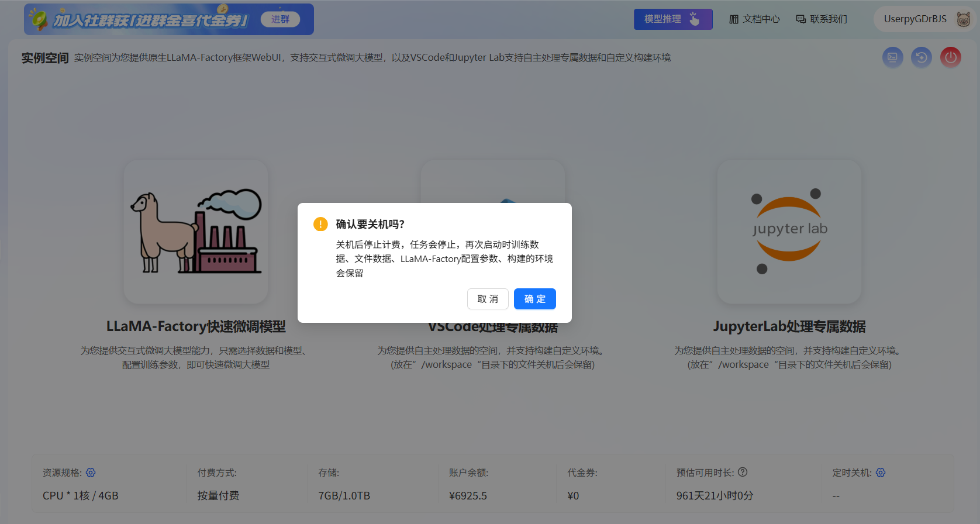This screenshot has height=524, width=980.
Task: Open the partially hidden VSCode card
Action: (x=493, y=181)
